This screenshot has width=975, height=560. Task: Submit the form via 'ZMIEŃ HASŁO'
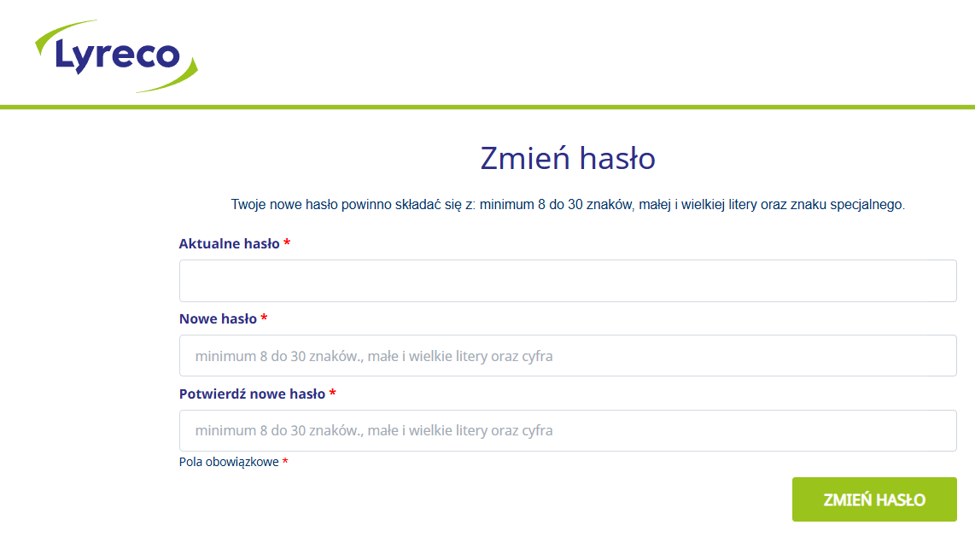point(873,499)
